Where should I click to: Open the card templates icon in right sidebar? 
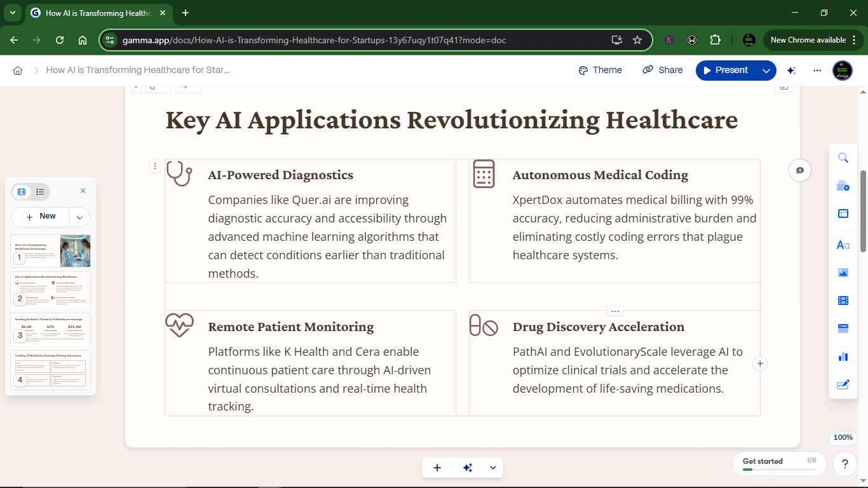(843, 186)
